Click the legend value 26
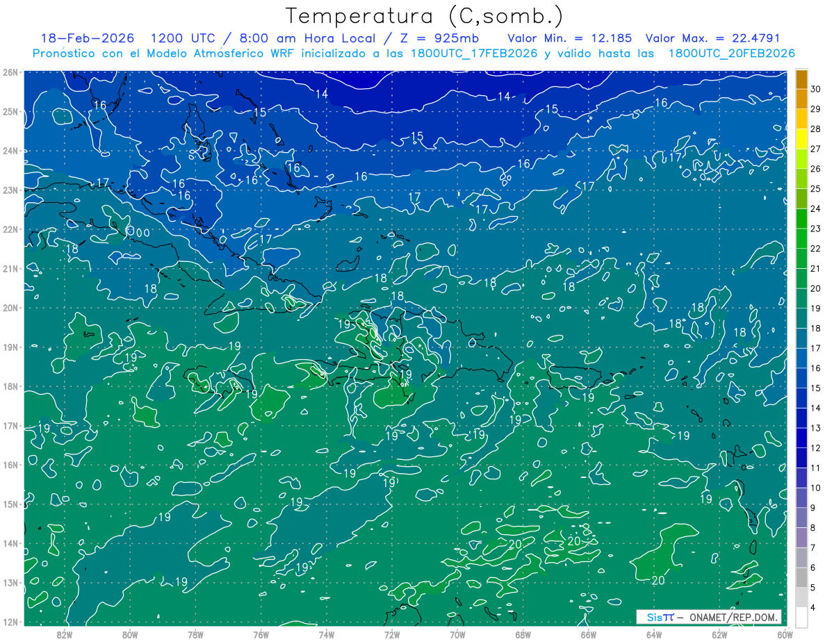This screenshot has height=644, width=834. (816, 169)
